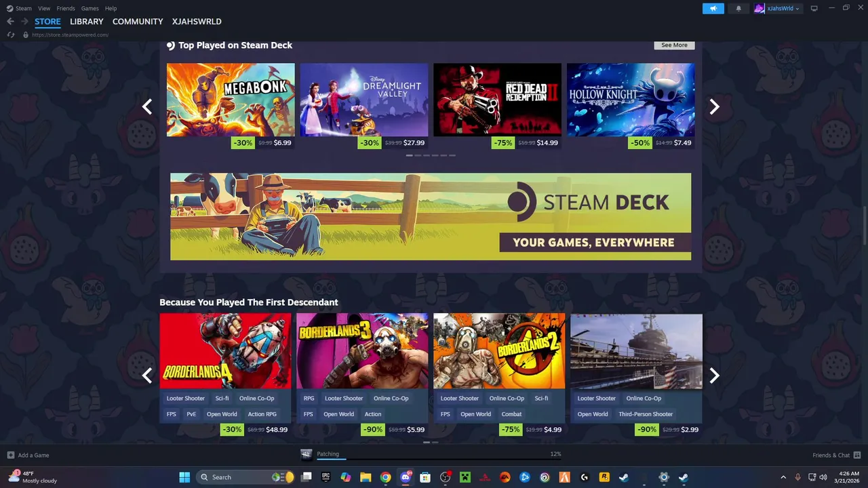Open the Borderlands 3 game thumbnail
Viewport: 868px width, 488px height.
tap(362, 351)
